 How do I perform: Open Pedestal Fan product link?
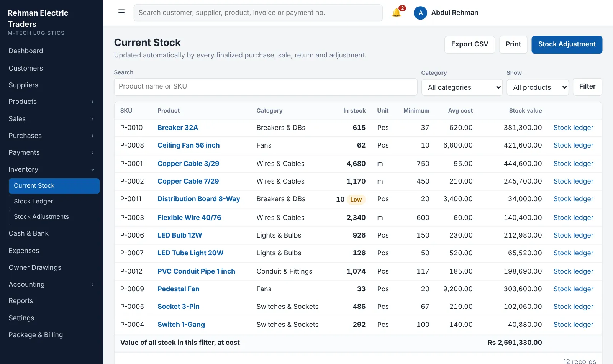click(179, 289)
